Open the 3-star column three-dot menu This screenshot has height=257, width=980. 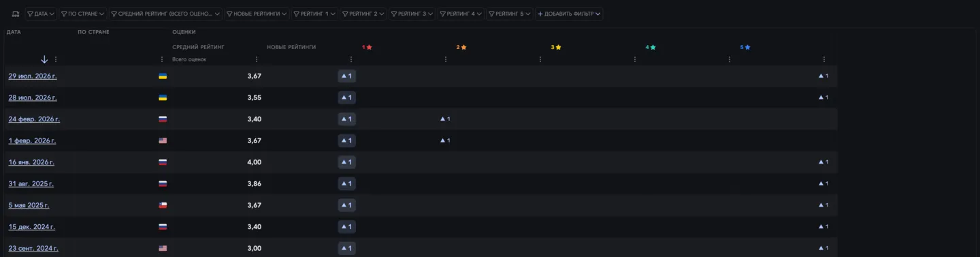pos(635,59)
